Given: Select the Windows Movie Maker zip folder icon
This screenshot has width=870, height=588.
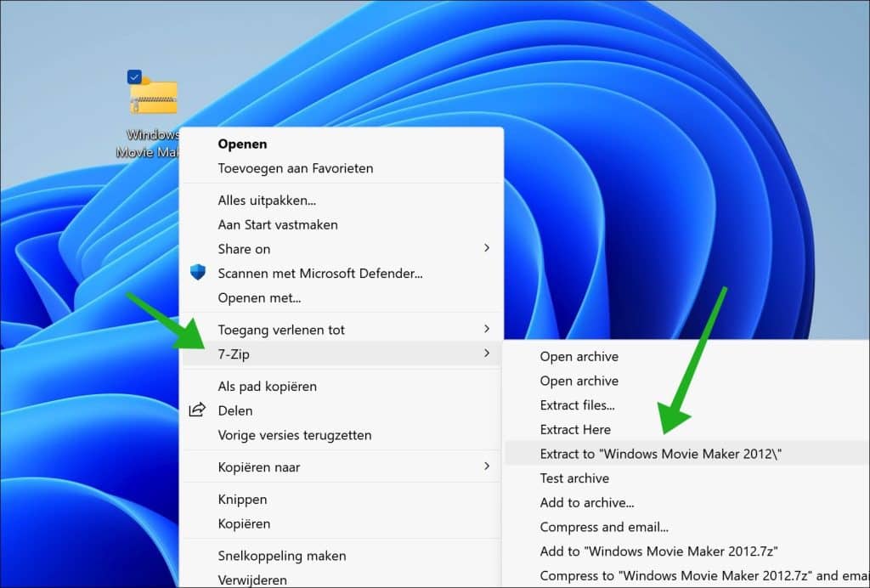Looking at the screenshot, I should pos(154,95).
